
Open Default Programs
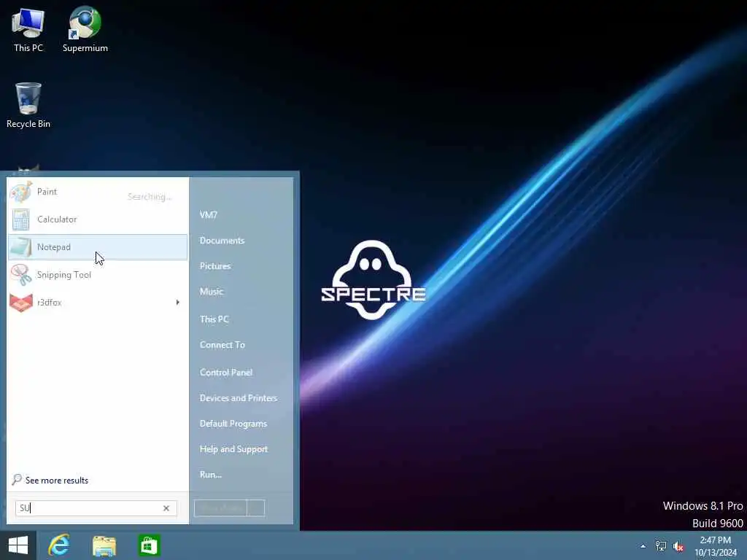point(233,424)
